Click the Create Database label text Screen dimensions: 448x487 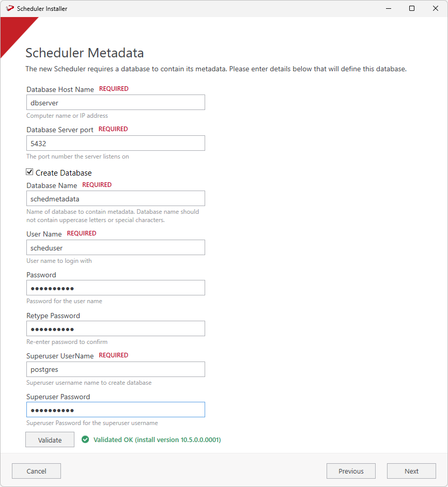tap(64, 173)
